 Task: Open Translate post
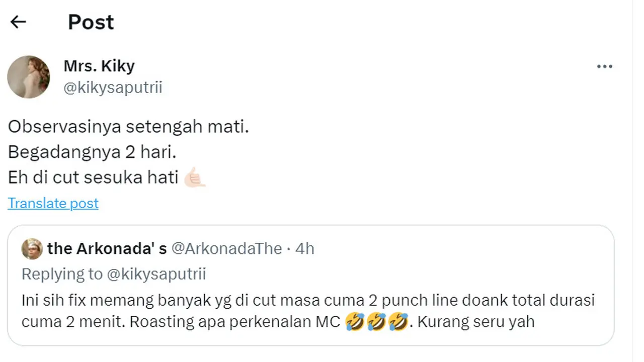click(53, 203)
